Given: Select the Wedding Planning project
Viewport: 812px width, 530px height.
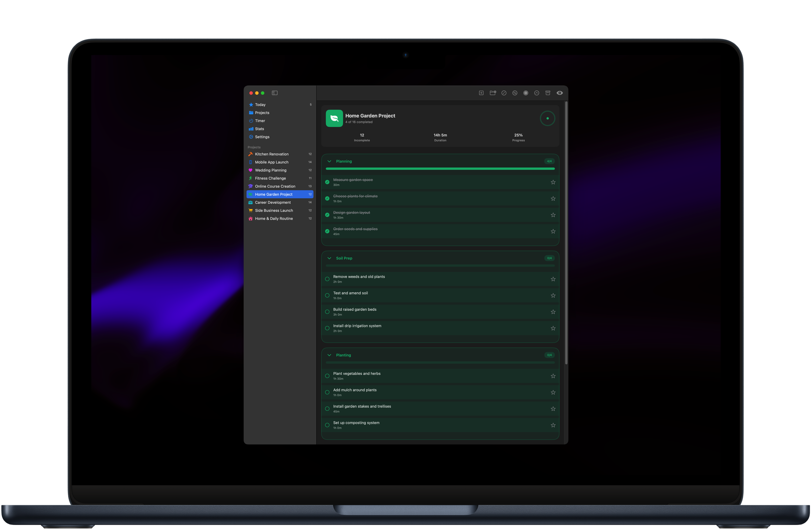Looking at the screenshot, I should coord(271,170).
